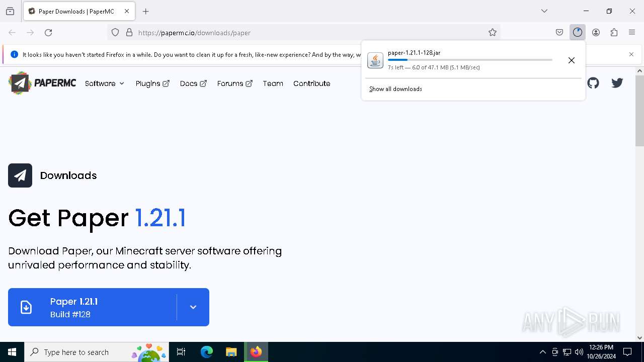Open Firefox account menu
This screenshot has height=362, width=644.
[596, 33]
